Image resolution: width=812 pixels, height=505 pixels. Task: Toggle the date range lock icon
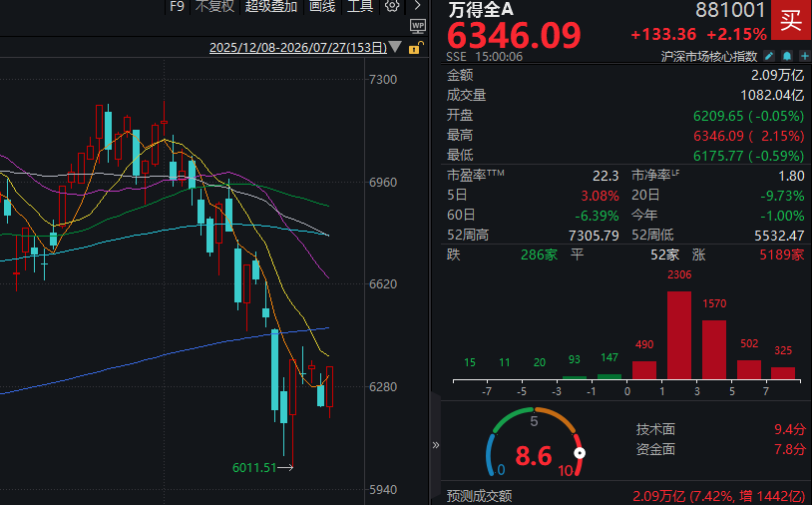click(x=415, y=48)
